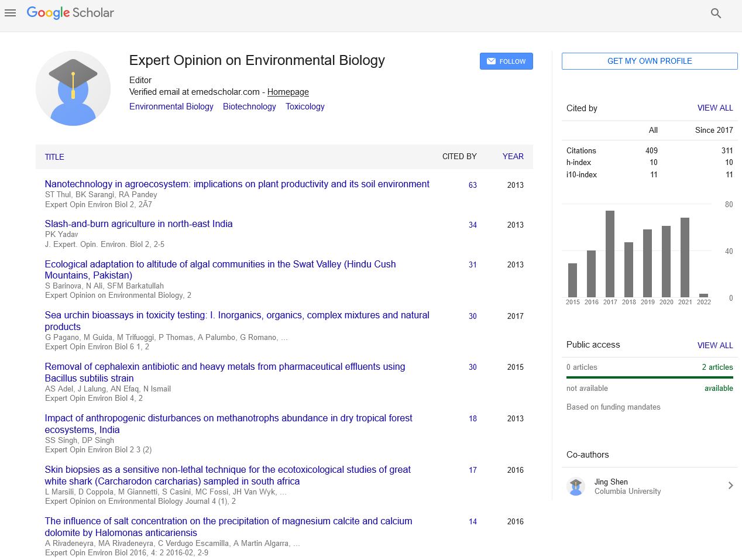742x560 pixels.
Task: Click the Citations label in stats table
Action: point(581,150)
